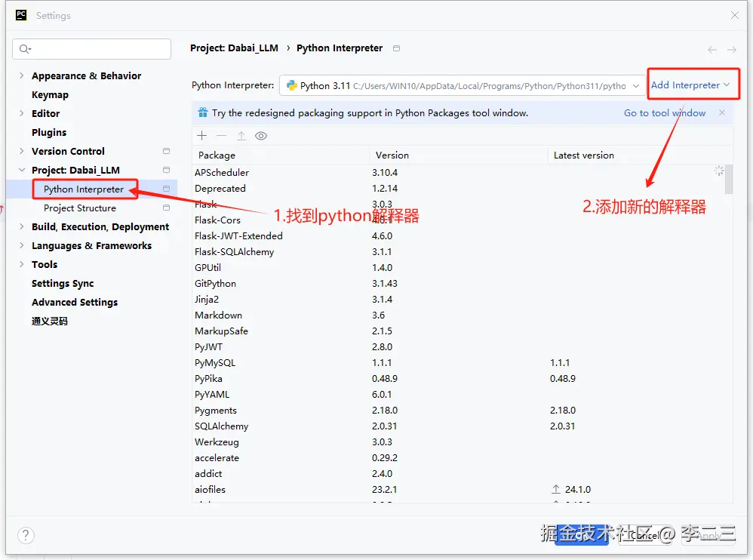The height and width of the screenshot is (560, 753).
Task: Select the Flask-SQLAlchemy package row
Action: pyautogui.click(x=459, y=251)
